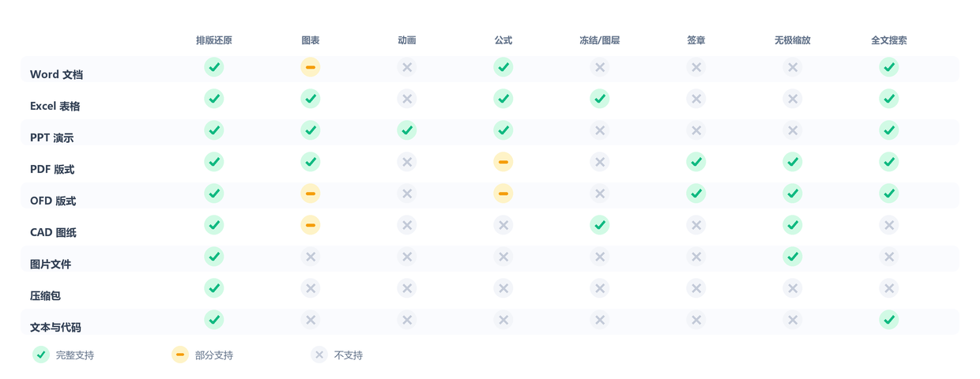Click the 不支持 legend cross icon
980x379 pixels.
319,355
